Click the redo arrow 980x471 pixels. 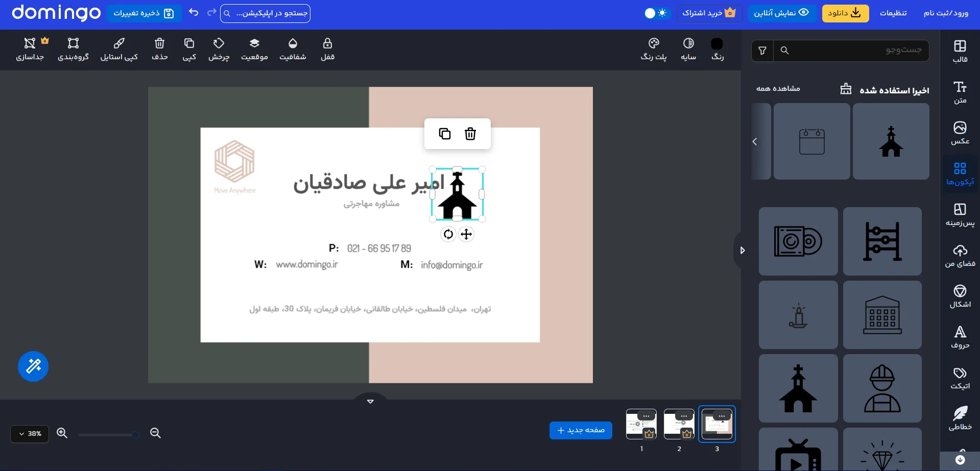click(211, 12)
